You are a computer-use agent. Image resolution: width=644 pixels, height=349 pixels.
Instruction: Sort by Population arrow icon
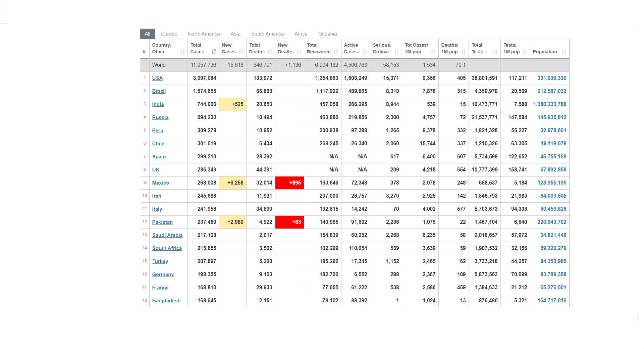coord(564,52)
